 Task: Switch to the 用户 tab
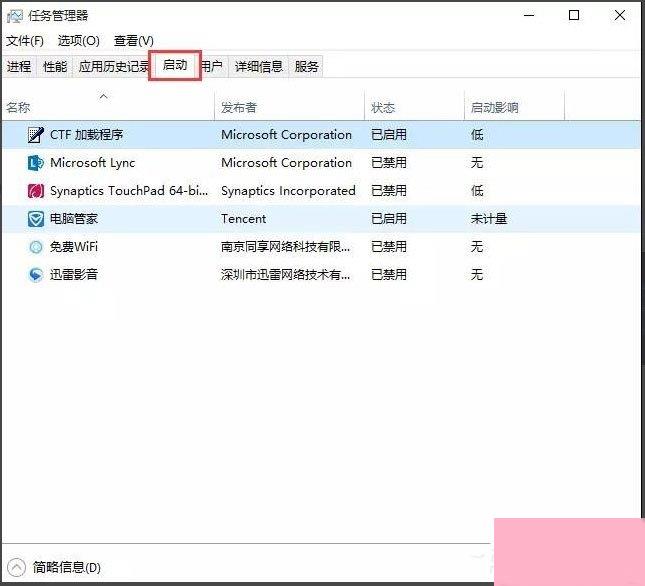click(x=212, y=66)
